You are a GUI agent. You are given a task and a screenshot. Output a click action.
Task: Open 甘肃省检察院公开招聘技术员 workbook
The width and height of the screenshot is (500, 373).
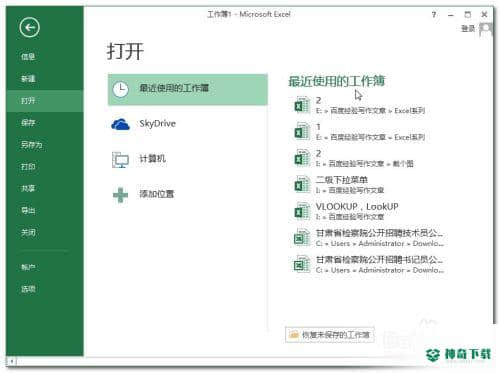click(x=368, y=238)
